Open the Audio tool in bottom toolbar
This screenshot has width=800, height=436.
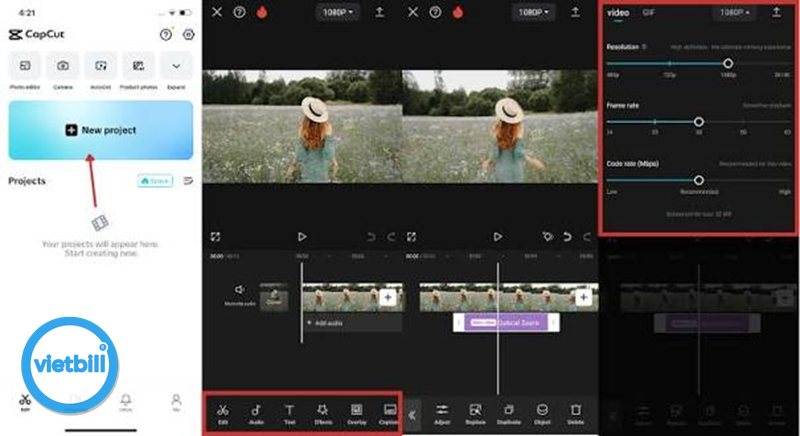pos(256,414)
